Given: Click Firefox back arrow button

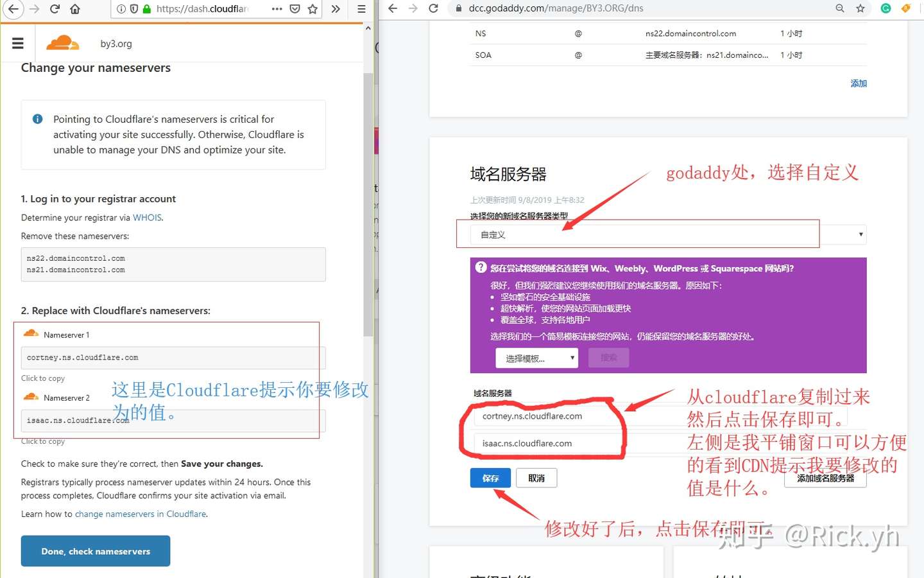Looking at the screenshot, I should [13, 9].
